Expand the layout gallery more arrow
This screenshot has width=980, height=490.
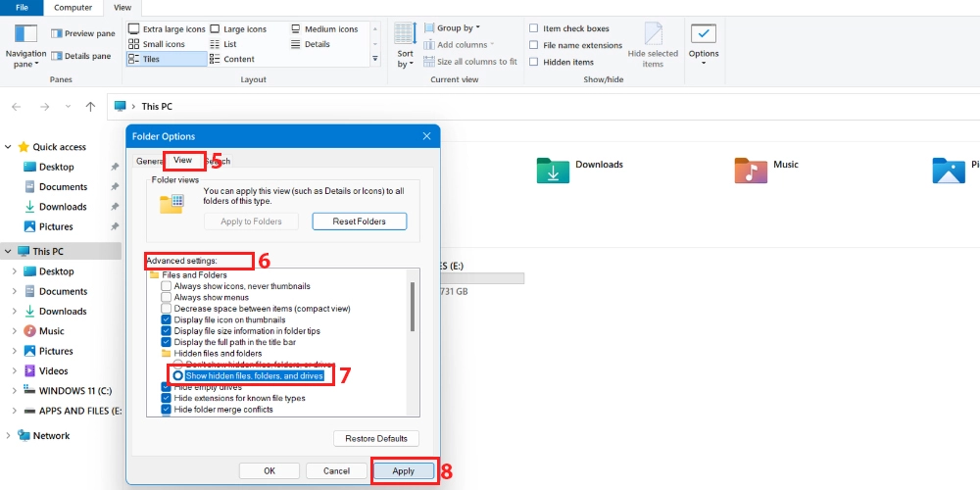coord(375,59)
